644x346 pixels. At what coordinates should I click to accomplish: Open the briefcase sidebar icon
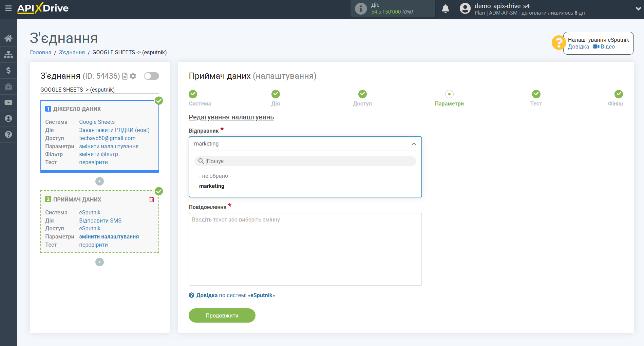point(8,86)
